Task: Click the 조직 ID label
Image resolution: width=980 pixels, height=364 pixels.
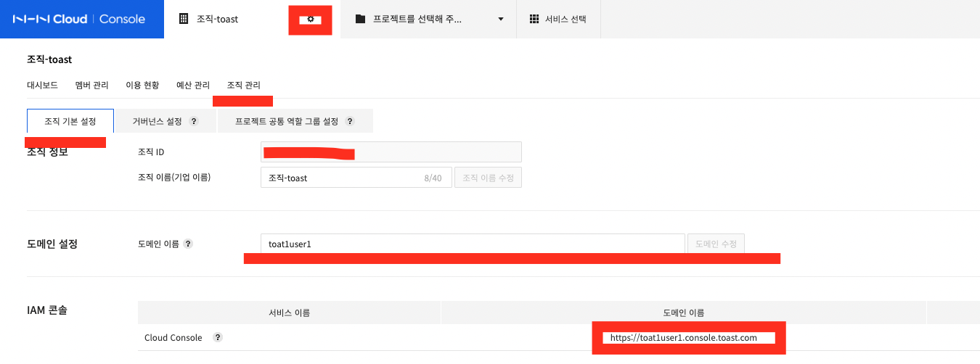Action: [x=152, y=152]
